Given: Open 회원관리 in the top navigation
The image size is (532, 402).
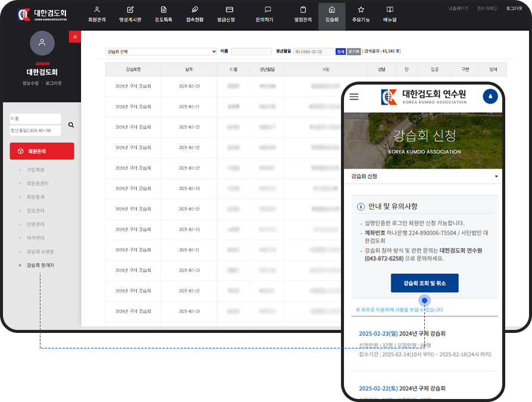Looking at the screenshot, I should coord(96,15).
